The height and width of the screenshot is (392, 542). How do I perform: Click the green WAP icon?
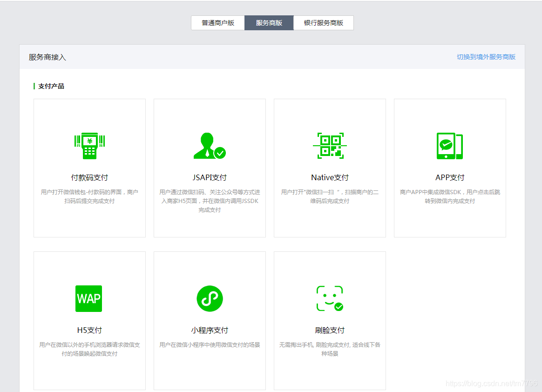click(89, 298)
